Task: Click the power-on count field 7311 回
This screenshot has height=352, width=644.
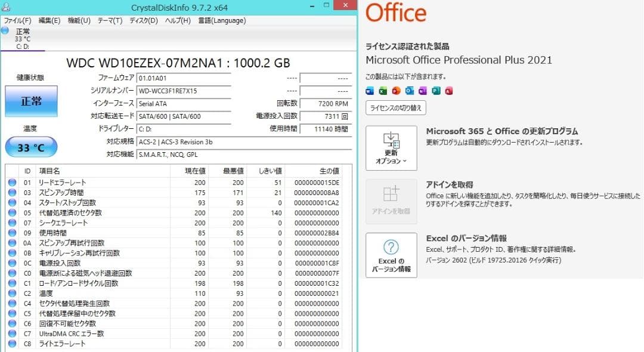Action: 326,116
